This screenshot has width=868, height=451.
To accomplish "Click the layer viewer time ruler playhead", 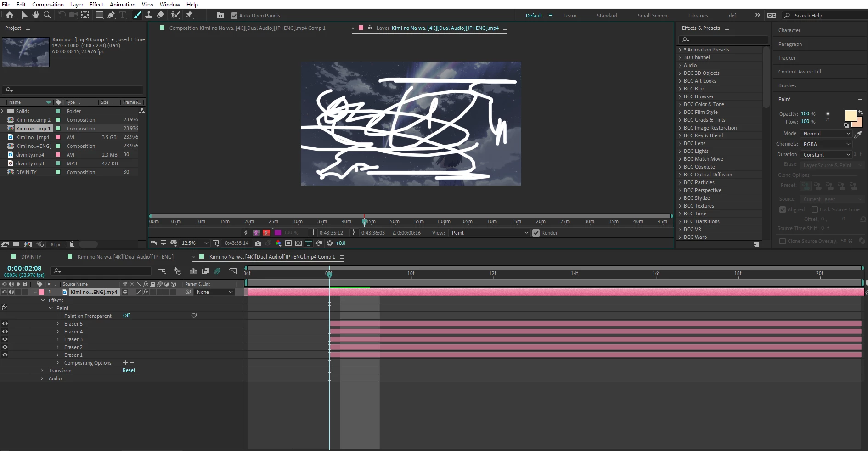I will [364, 221].
